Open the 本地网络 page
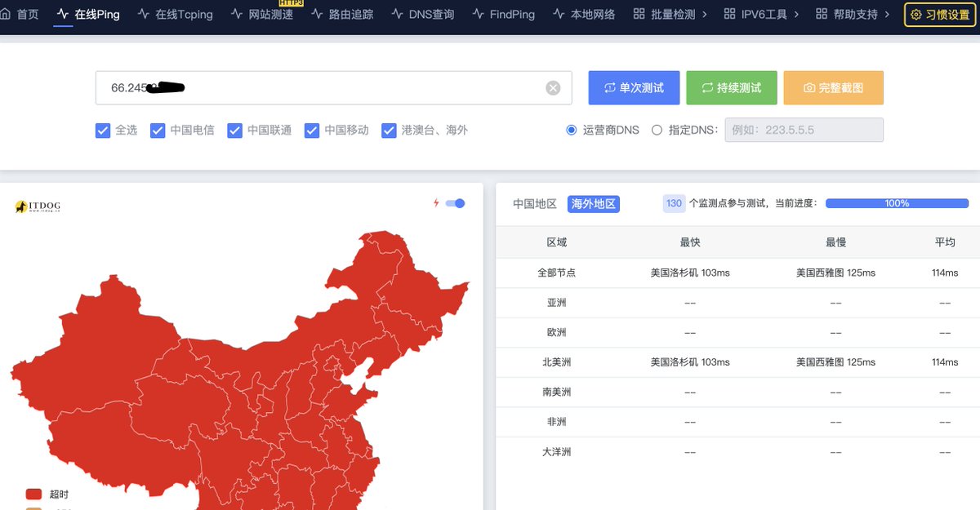The width and height of the screenshot is (980, 510). pos(584,14)
